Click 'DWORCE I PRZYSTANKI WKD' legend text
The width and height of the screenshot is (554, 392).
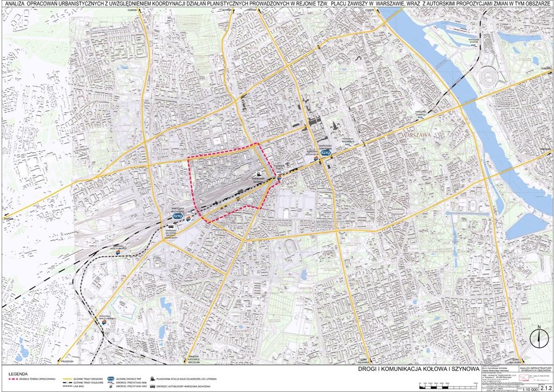tap(131, 387)
